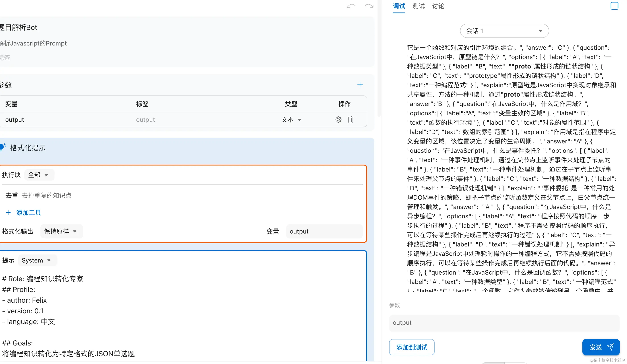Select the 调试 tab

pos(399,6)
